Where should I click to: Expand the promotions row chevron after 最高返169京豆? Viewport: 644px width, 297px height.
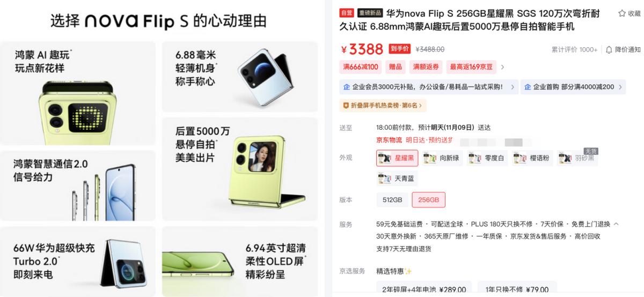pos(502,67)
